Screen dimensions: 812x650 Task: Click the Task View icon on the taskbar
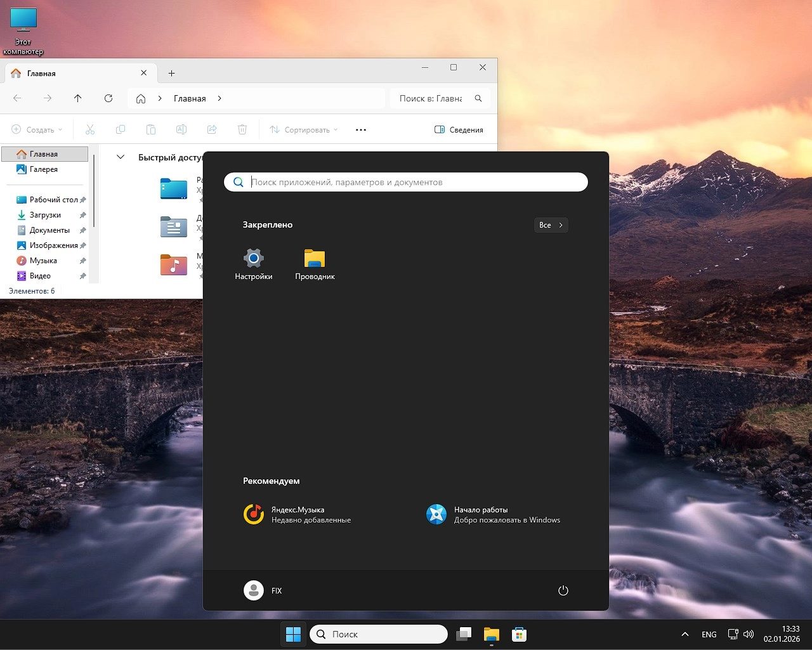pos(463,634)
